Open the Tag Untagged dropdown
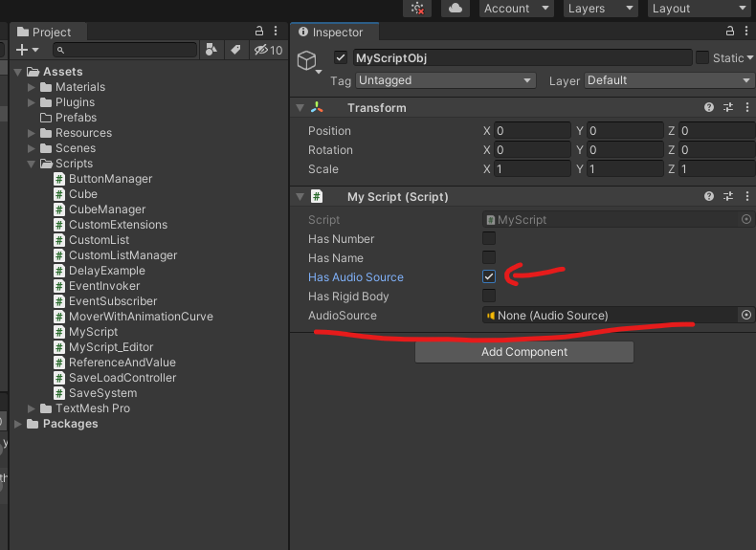Image resolution: width=756 pixels, height=550 pixels. pyautogui.click(x=446, y=80)
